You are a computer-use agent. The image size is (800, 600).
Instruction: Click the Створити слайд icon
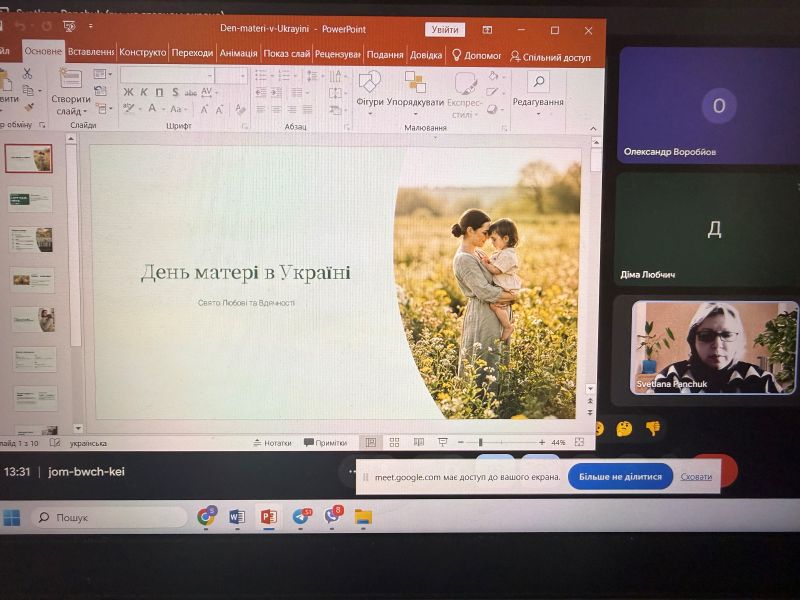70,80
